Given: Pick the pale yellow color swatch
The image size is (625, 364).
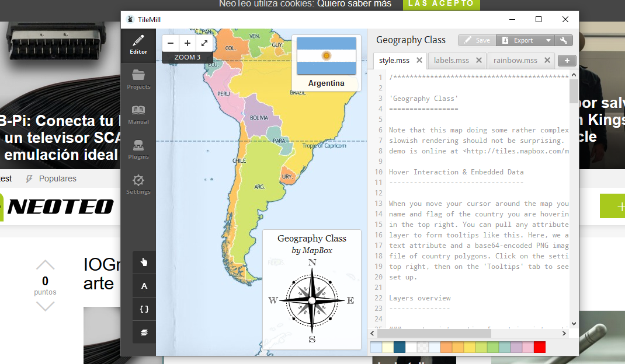Looking at the screenshot, I should pyautogui.click(x=387, y=347).
